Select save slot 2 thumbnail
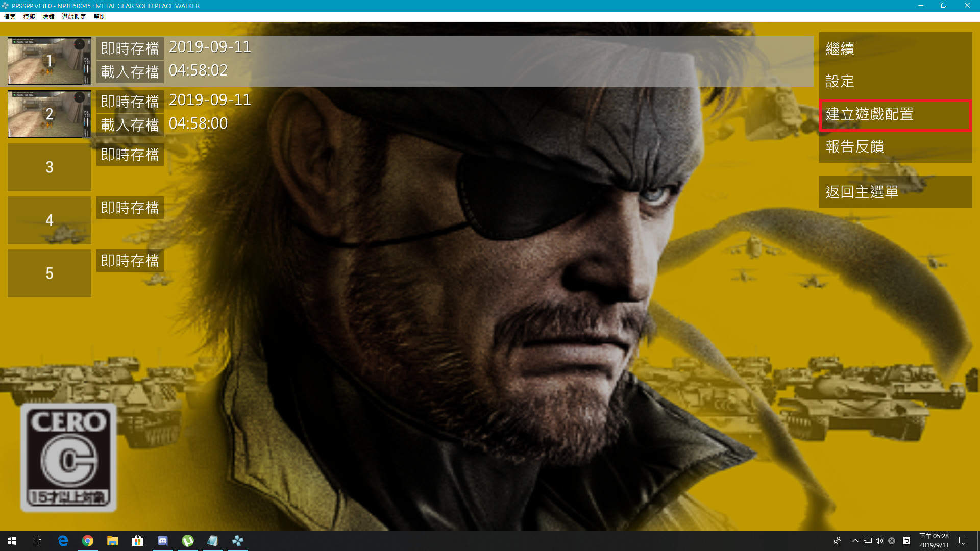This screenshot has height=551, width=980. [50, 114]
